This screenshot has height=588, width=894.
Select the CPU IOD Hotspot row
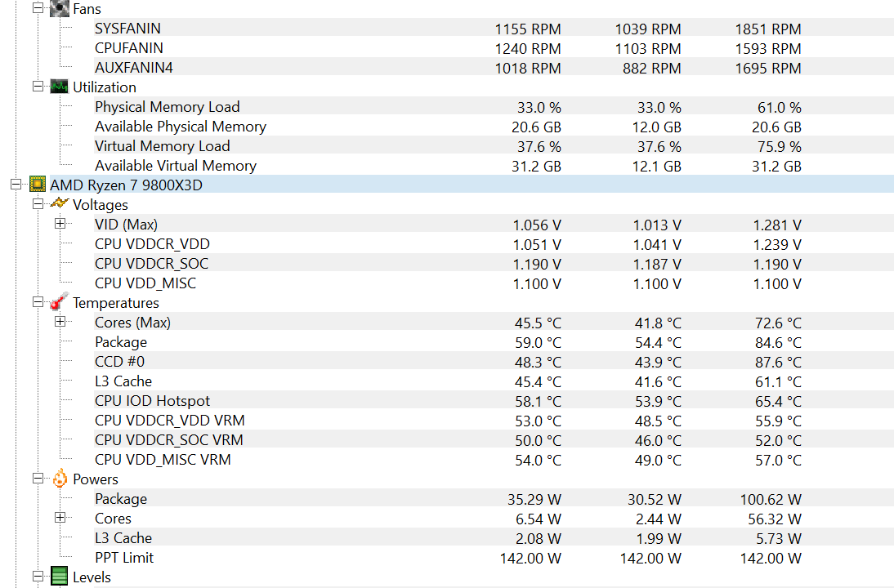pyautogui.click(x=494, y=401)
